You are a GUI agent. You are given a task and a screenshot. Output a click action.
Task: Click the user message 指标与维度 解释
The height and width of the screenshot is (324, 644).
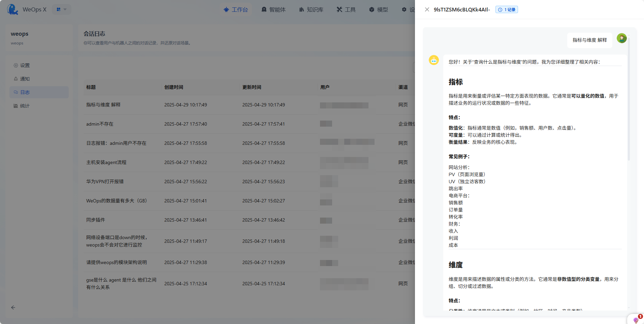click(590, 40)
